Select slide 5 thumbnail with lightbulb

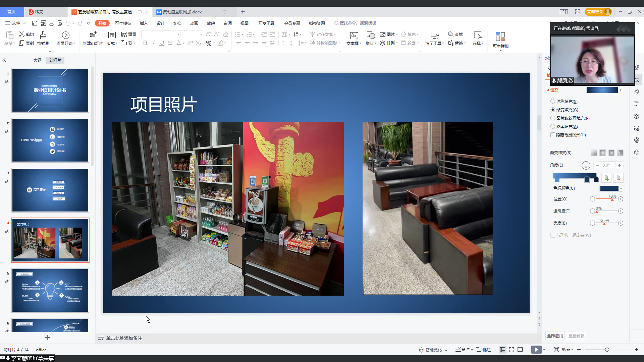50,290
